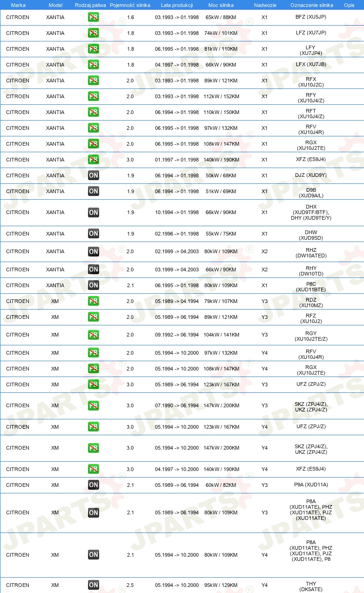
Task: Click the '55kW / 75KM' power cell
Action: [x=221, y=234]
